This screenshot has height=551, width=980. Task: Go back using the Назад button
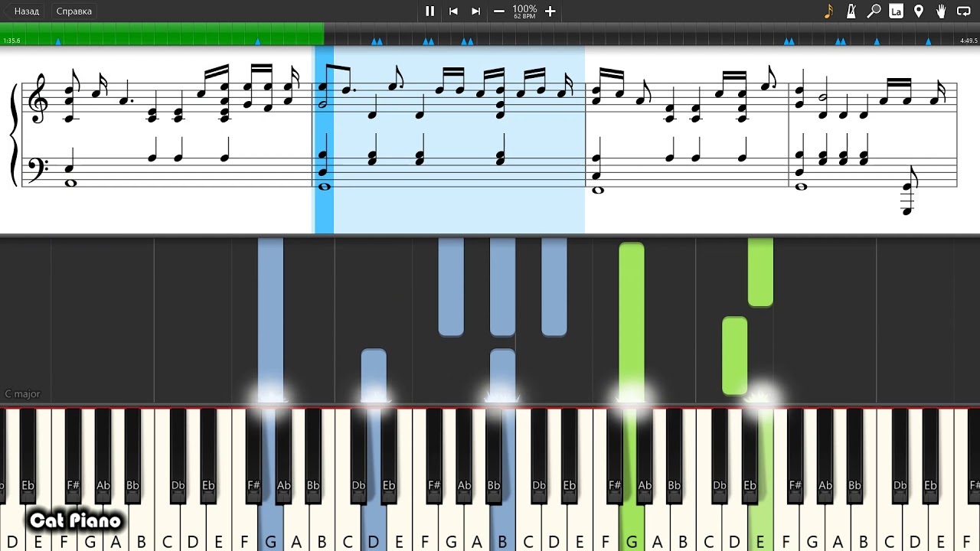[x=21, y=11]
